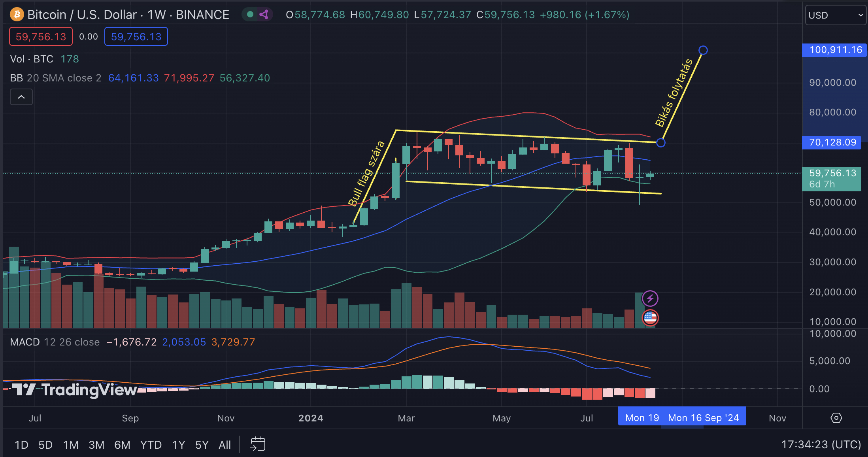Select the 1D time range
868x457 pixels.
tap(21, 445)
